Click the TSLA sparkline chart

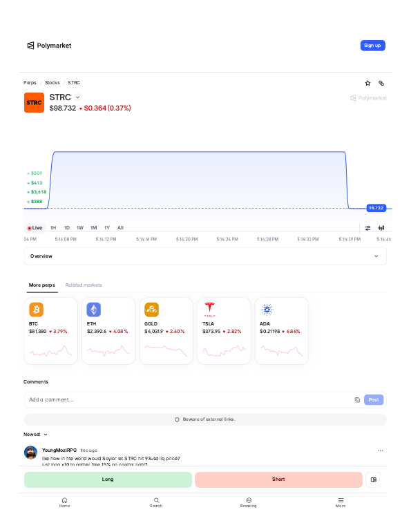[224, 351]
